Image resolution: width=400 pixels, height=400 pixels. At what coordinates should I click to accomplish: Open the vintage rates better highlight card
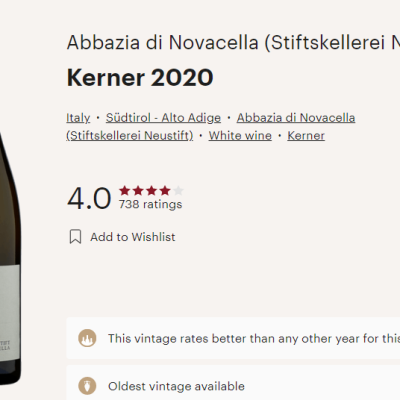click(233, 338)
